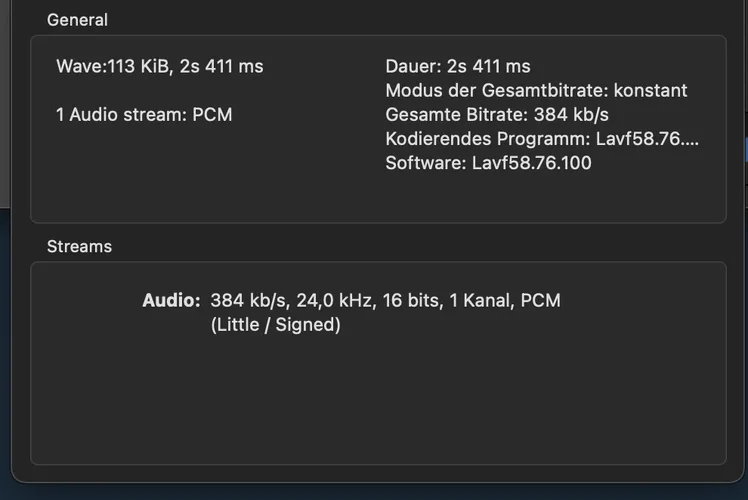Select the PCM format in the Audio stream line
The width and height of the screenshot is (748, 500).
coord(540,301)
